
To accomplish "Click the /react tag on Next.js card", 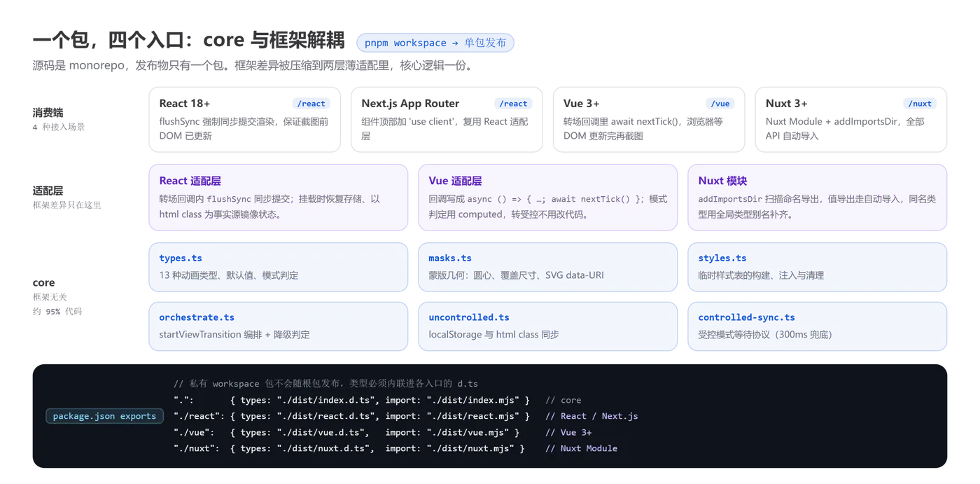I will 513,104.
